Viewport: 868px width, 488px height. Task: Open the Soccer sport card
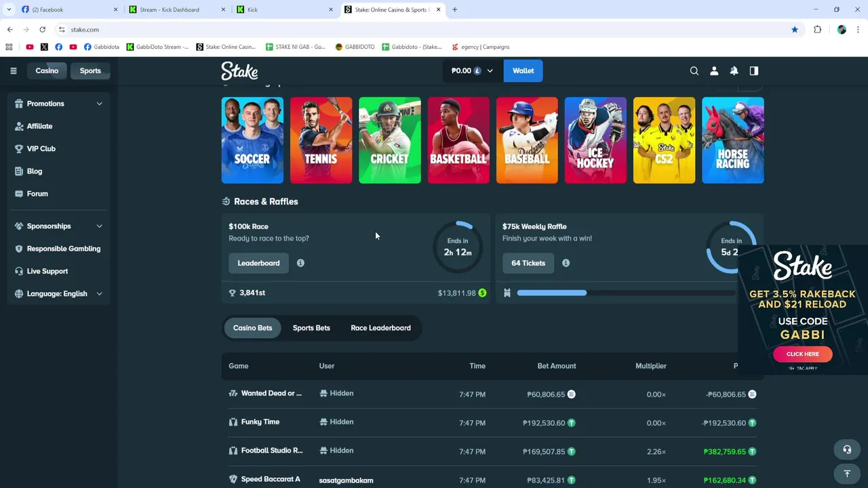(x=252, y=140)
